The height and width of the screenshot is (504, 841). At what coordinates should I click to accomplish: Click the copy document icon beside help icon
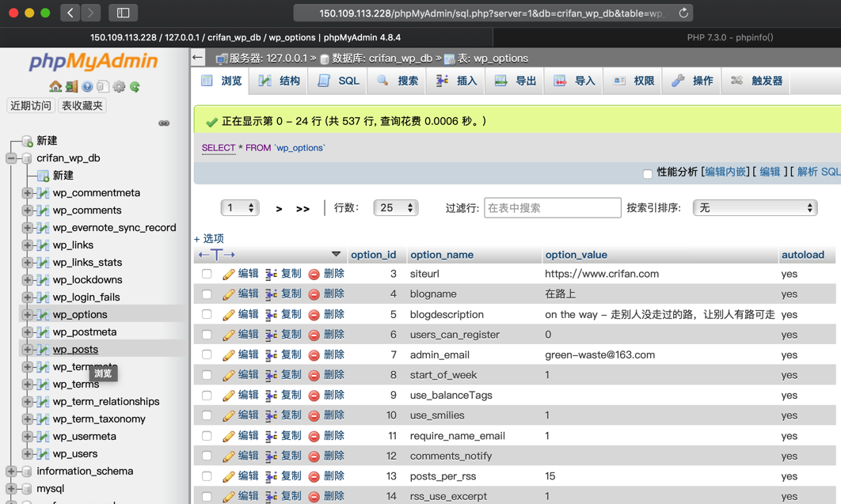(x=103, y=86)
